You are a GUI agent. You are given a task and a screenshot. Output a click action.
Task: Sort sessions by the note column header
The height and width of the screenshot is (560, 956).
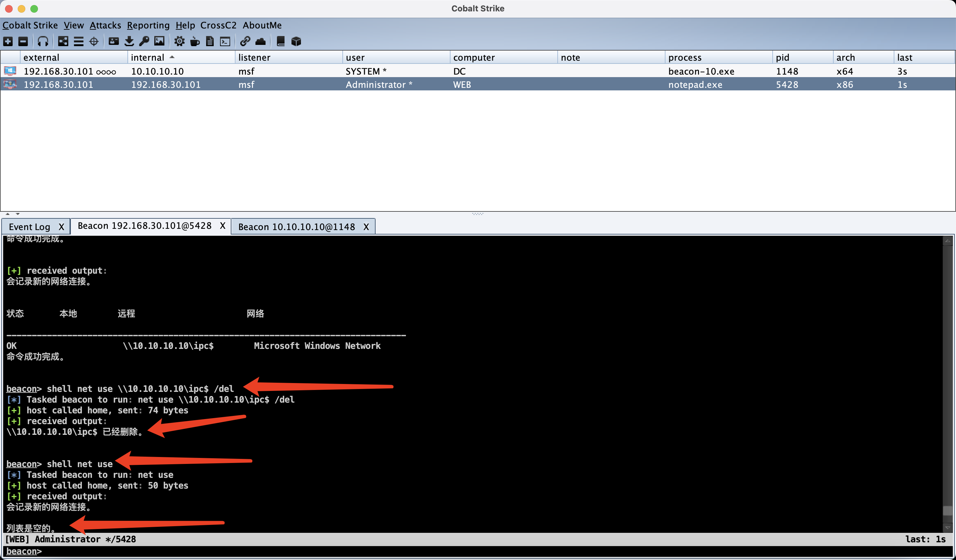(611, 57)
